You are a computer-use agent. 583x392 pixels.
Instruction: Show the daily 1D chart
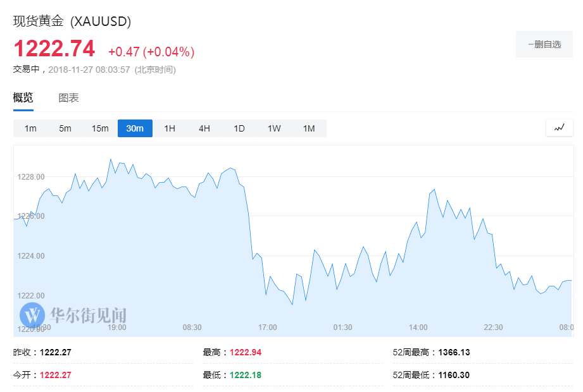pos(239,128)
